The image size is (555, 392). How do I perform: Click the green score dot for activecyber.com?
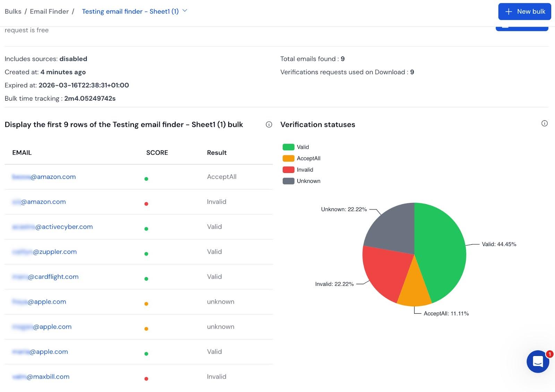pyautogui.click(x=146, y=229)
